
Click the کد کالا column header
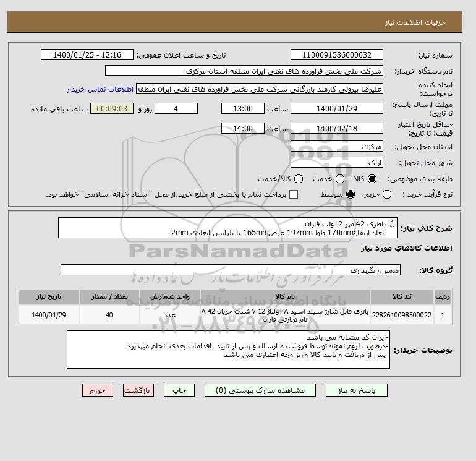(x=402, y=296)
